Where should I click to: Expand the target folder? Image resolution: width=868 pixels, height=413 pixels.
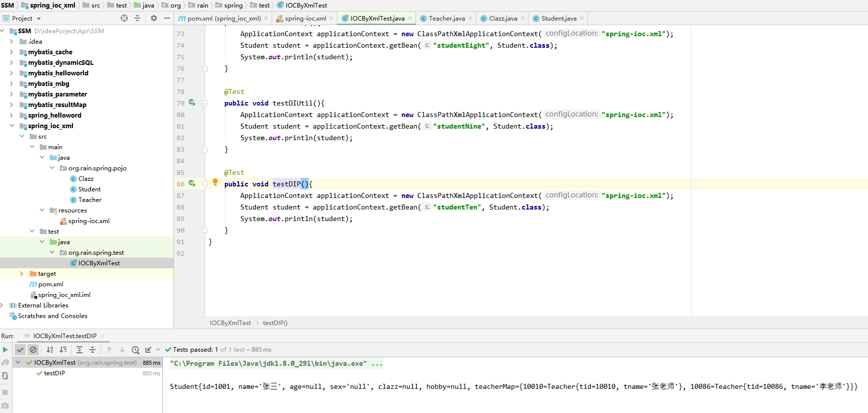[22, 274]
